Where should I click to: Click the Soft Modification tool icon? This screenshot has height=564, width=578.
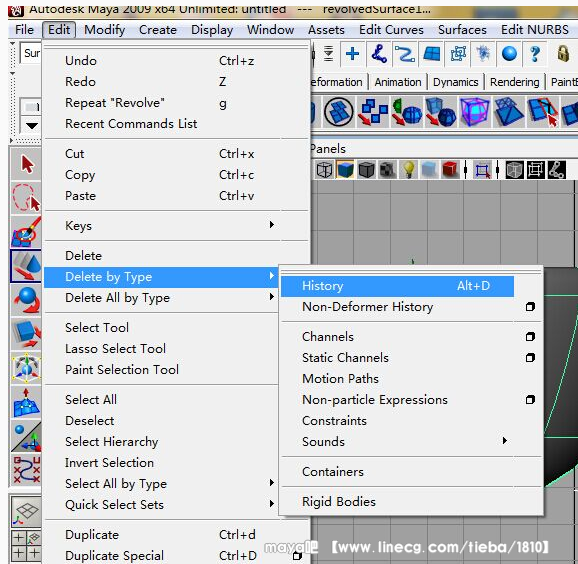[x=26, y=402]
